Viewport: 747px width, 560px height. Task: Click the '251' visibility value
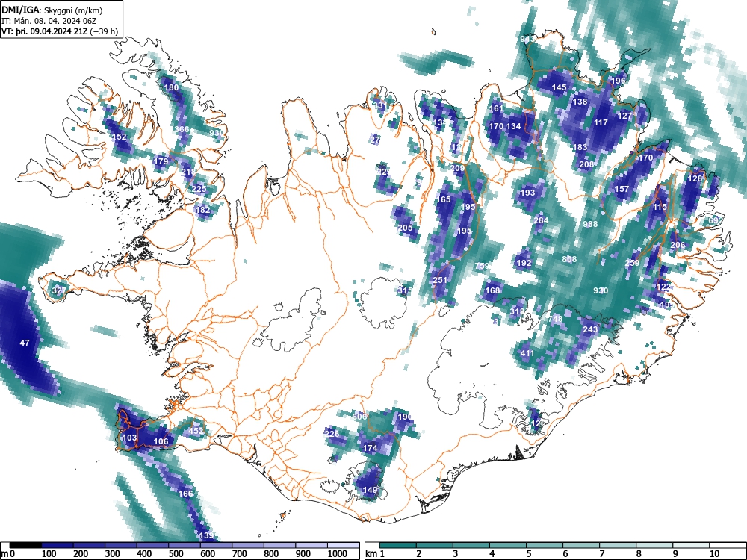[440, 280]
